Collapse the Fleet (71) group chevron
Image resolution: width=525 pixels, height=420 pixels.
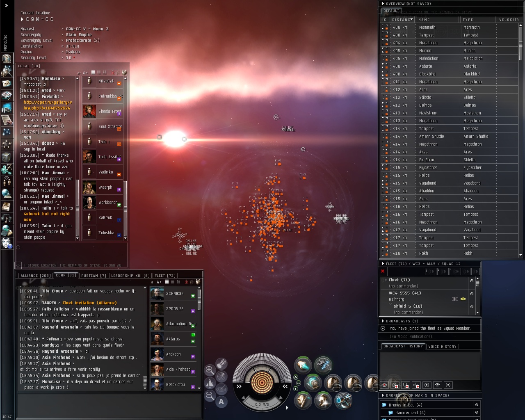pyautogui.click(x=472, y=280)
